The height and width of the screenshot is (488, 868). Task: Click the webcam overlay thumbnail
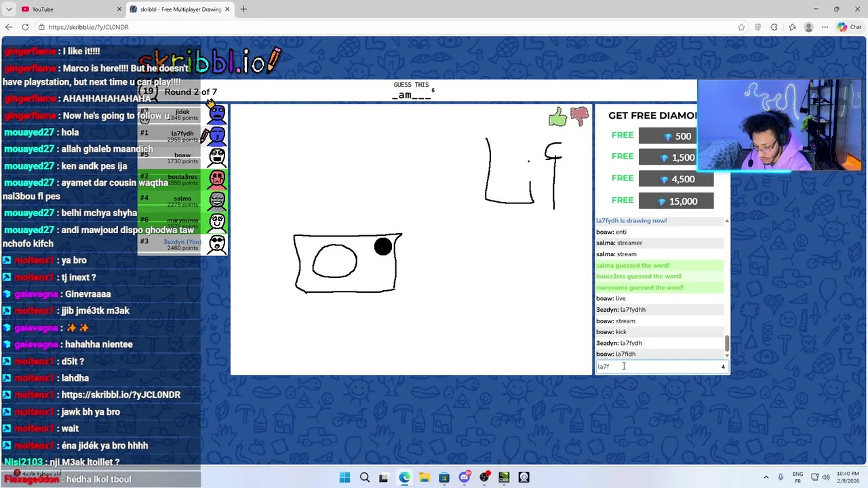(x=781, y=125)
